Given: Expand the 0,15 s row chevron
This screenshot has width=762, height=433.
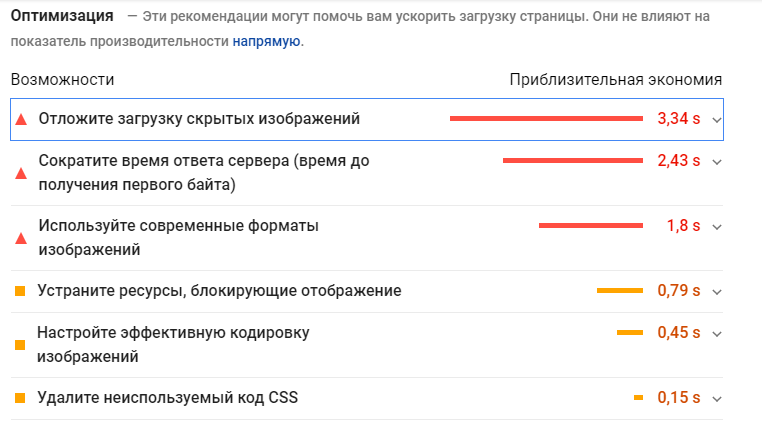Looking at the screenshot, I should click(x=717, y=399).
